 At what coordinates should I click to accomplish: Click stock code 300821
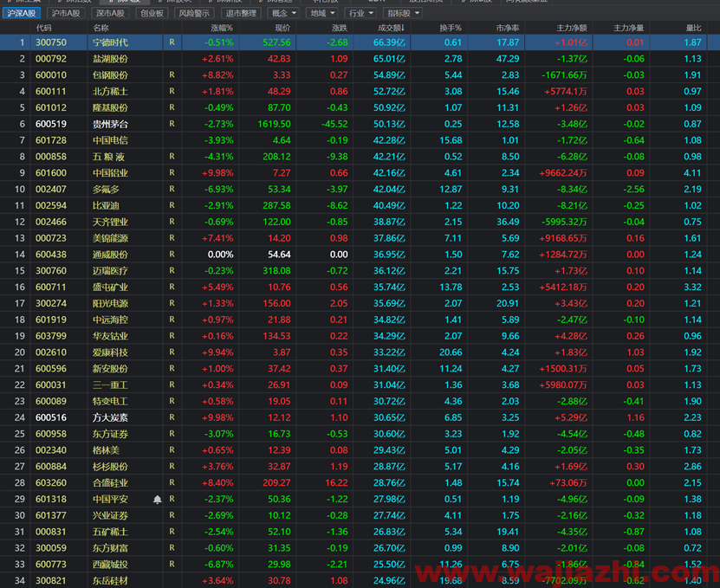point(51,580)
